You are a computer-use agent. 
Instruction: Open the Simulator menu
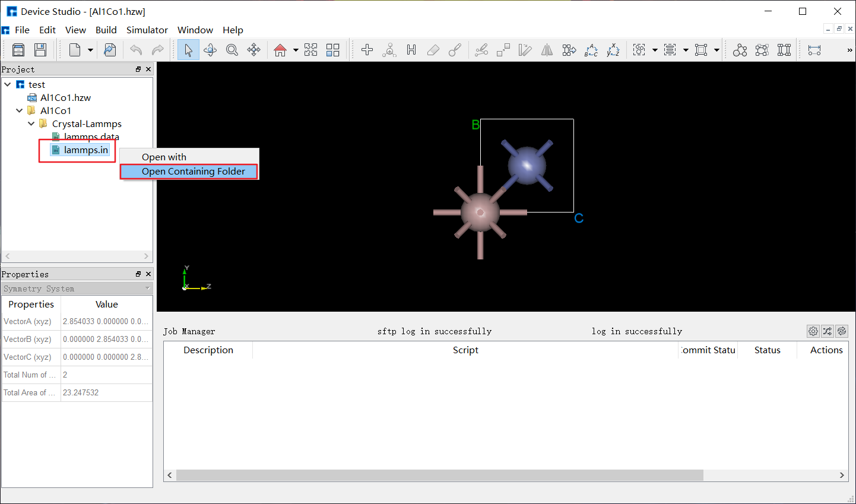pyautogui.click(x=147, y=30)
